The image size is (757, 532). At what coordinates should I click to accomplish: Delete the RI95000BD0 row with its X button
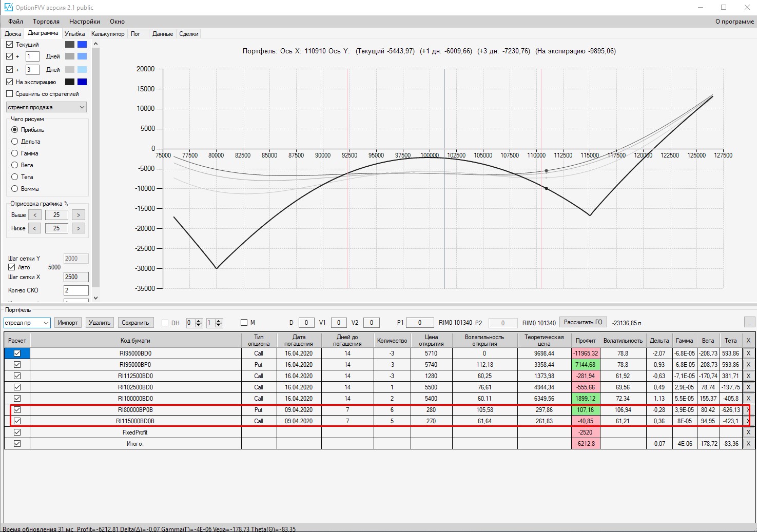pos(748,353)
